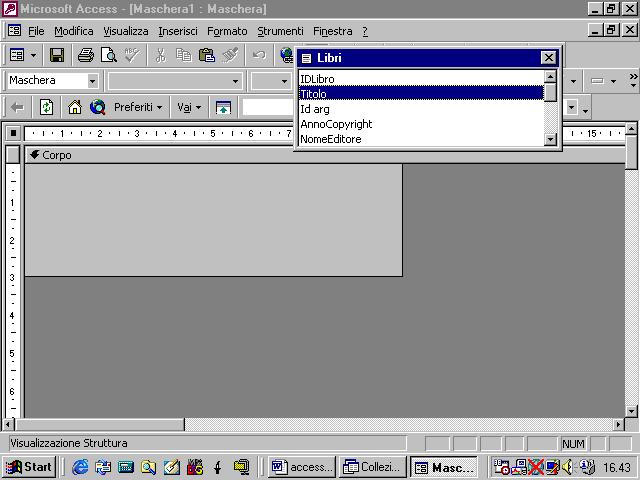Go back with web toolbar arrow
640x480 pixels.
tap(17, 107)
